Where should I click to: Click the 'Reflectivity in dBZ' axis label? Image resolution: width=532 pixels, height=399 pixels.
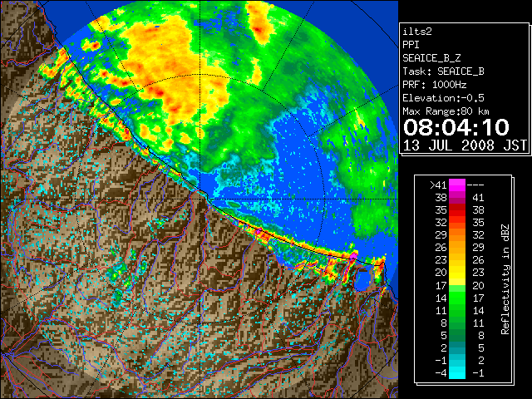pos(505,279)
